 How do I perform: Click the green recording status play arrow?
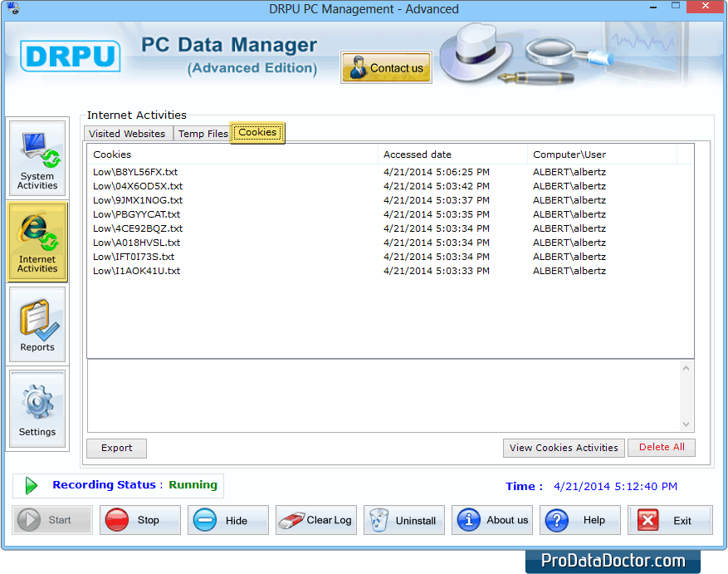[x=31, y=486]
